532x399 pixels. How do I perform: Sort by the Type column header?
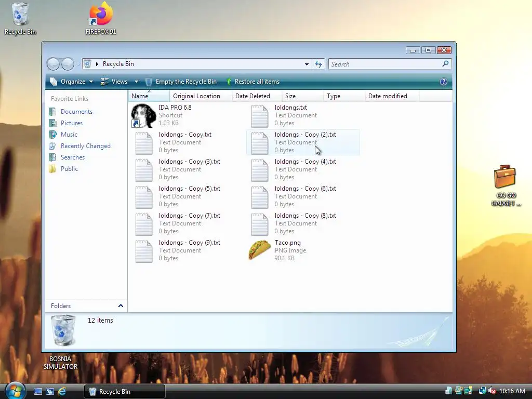(x=344, y=96)
